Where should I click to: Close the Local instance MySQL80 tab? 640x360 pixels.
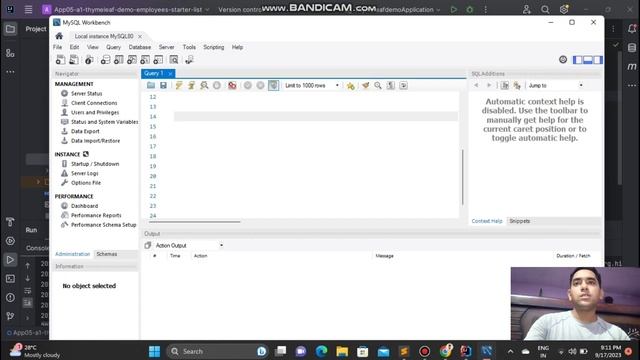(140, 36)
